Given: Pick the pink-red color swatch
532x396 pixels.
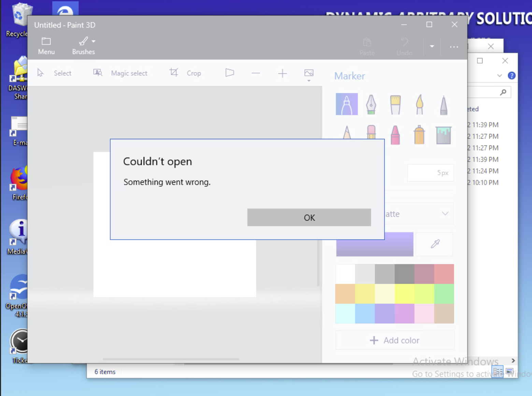Looking at the screenshot, I should coord(444,274).
